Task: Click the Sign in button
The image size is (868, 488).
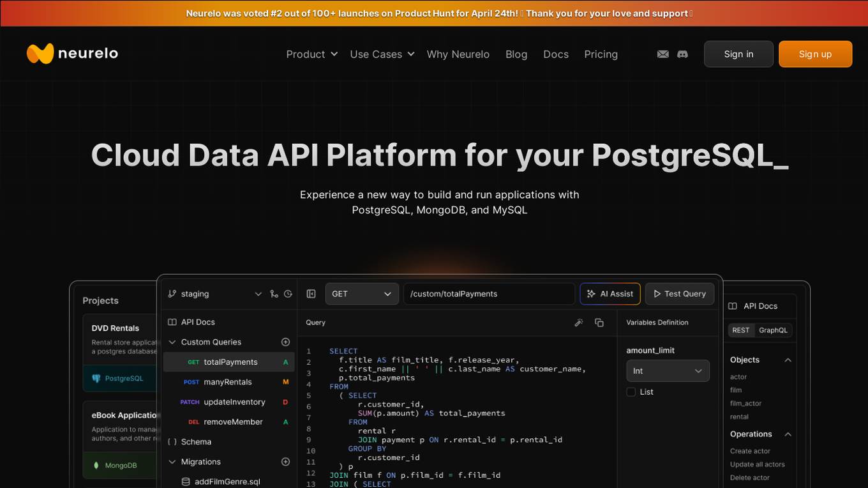Action: 738,54
